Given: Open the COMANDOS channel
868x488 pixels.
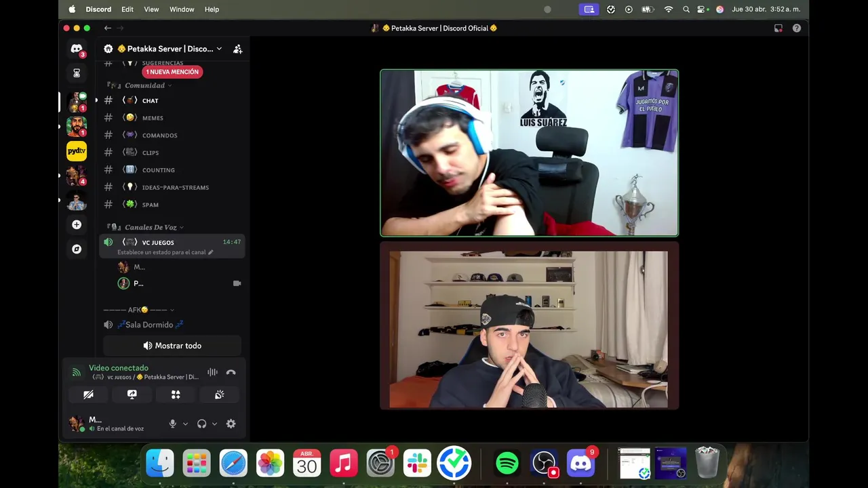Looking at the screenshot, I should pyautogui.click(x=172, y=135).
